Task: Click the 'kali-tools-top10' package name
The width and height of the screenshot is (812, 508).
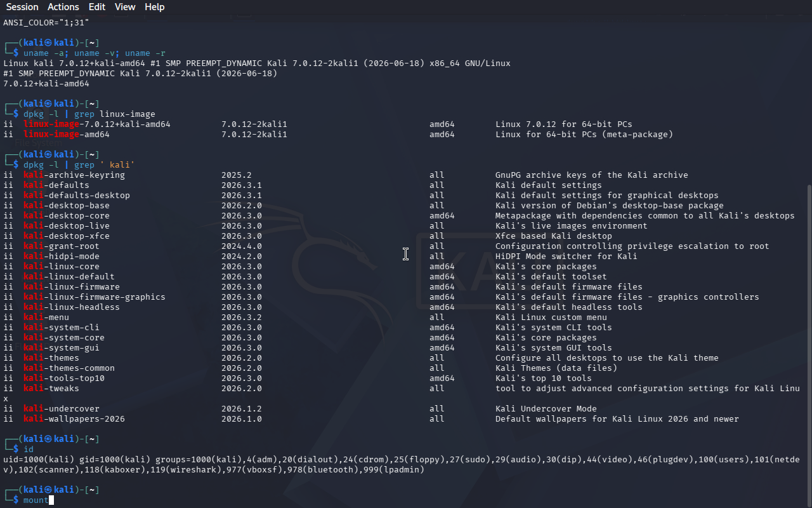Action: click(x=64, y=378)
